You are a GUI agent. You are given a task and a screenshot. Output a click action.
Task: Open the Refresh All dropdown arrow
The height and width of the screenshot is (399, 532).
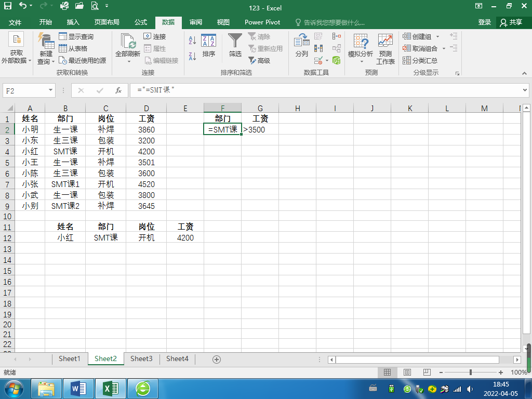click(129, 62)
